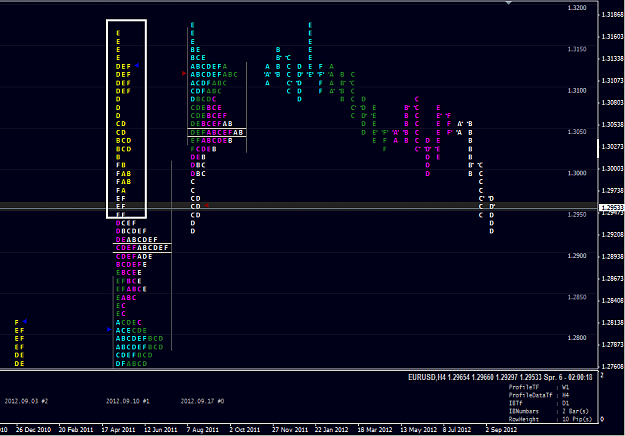Screen dimensions: 625x436
Task: Click the 1.31868 price on the scale
Action: tap(612, 15)
